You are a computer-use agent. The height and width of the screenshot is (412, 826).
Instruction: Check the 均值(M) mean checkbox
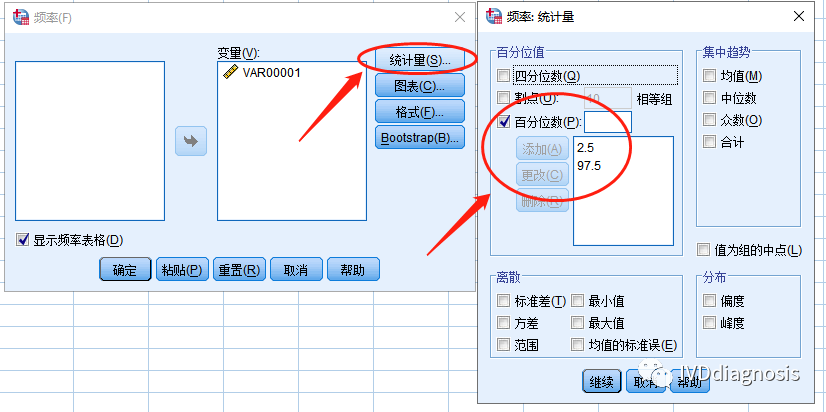[709, 76]
